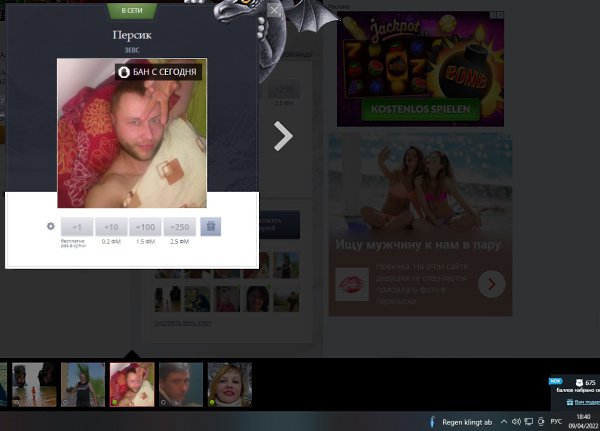Switch keyboard language via the РУС indicator
This screenshot has height=431, width=600.
pos(556,421)
